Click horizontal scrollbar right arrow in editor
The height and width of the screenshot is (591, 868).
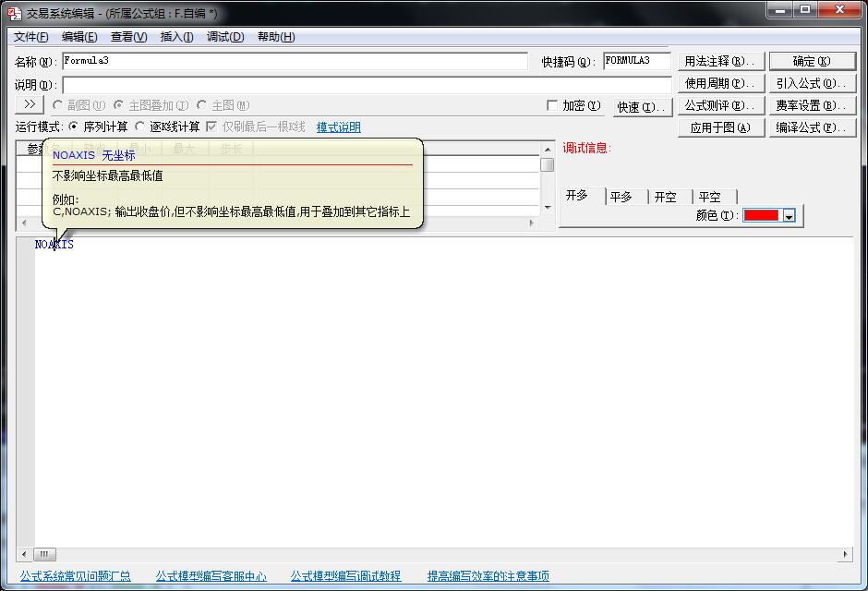tap(844, 555)
